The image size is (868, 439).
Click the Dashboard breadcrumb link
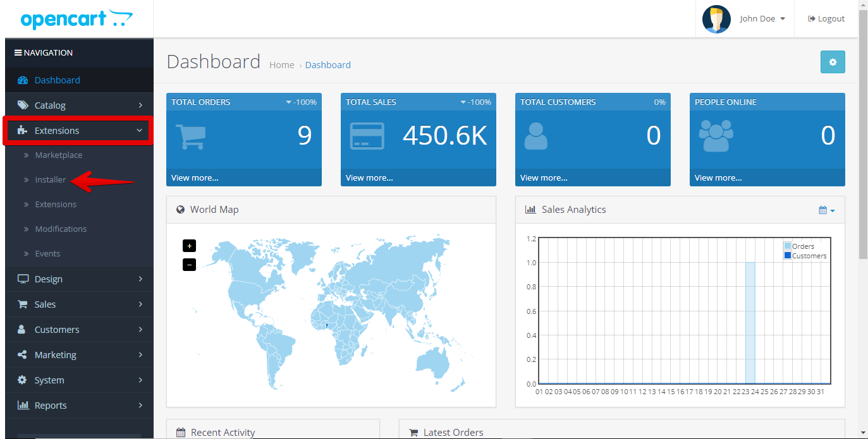327,65
